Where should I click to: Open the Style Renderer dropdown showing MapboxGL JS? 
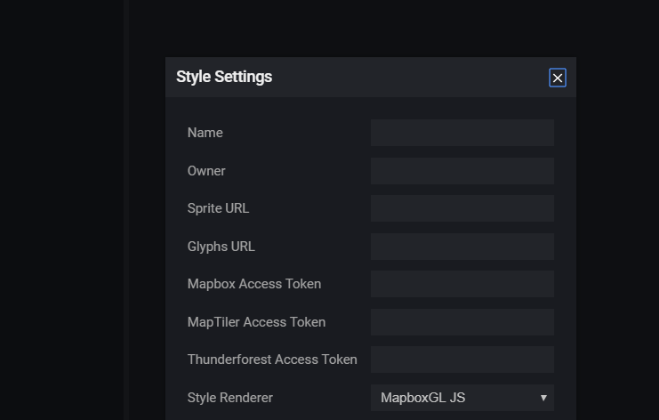455,398
